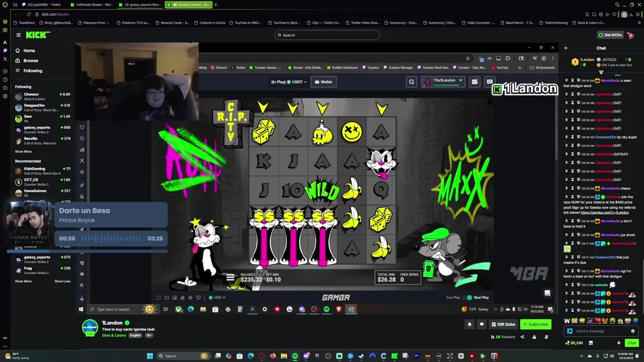Open All Bookmarks folder in streamed browser

pyautogui.click(x=542, y=67)
